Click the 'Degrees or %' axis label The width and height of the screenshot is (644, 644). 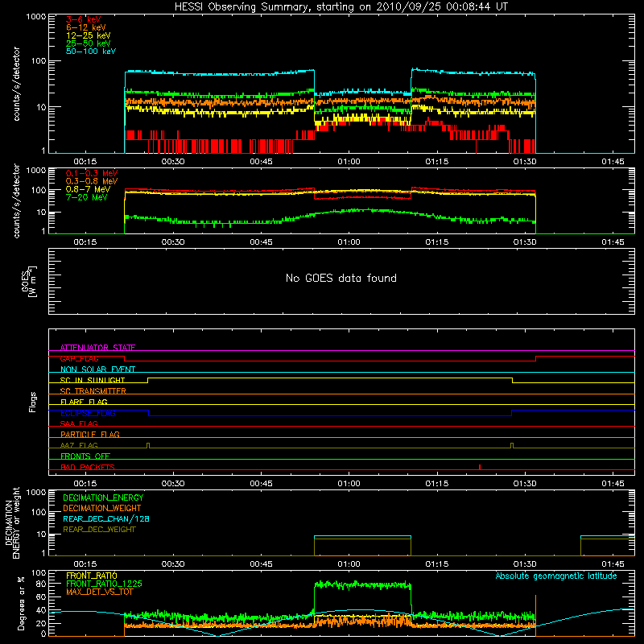pyautogui.click(x=21, y=603)
